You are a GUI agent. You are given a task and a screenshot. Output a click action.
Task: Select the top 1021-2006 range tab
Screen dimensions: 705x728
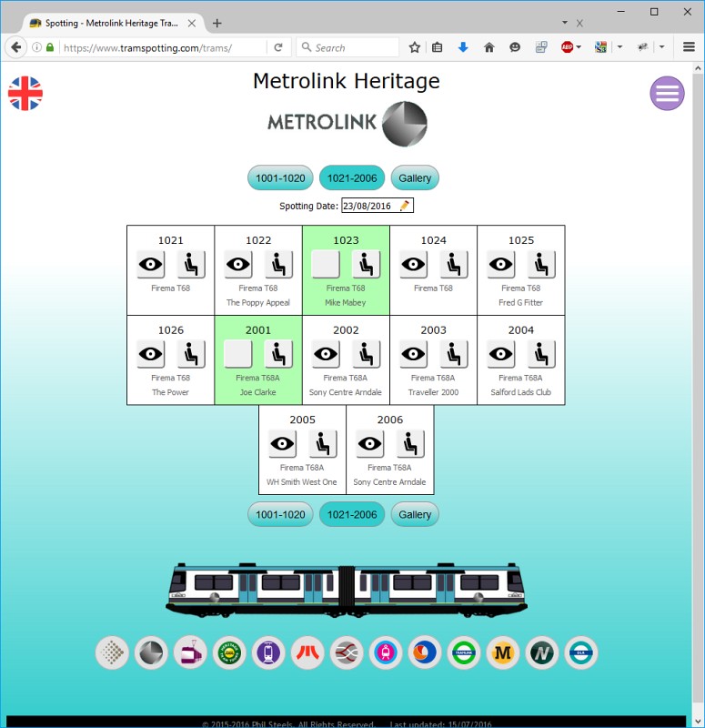click(x=352, y=177)
